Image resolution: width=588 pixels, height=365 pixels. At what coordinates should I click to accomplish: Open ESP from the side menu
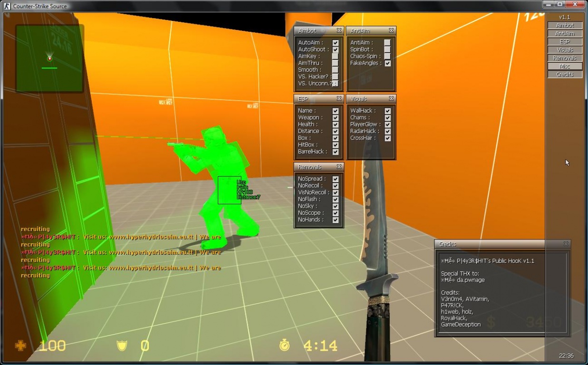[x=565, y=41]
